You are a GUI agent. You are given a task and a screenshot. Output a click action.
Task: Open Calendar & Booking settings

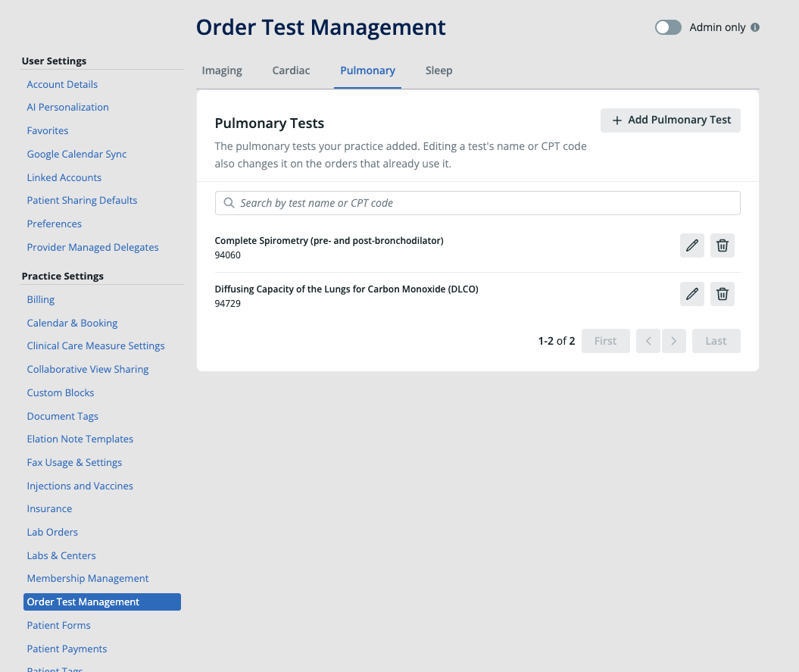click(x=73, y=323)
